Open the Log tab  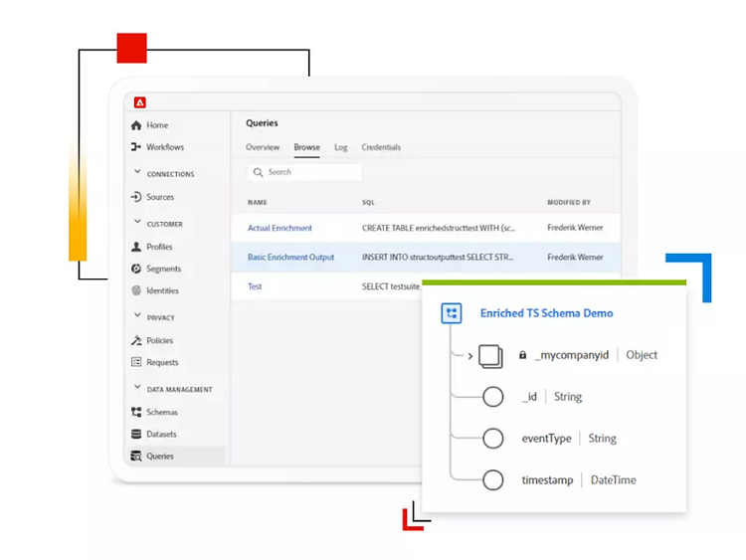click(340, 147)
